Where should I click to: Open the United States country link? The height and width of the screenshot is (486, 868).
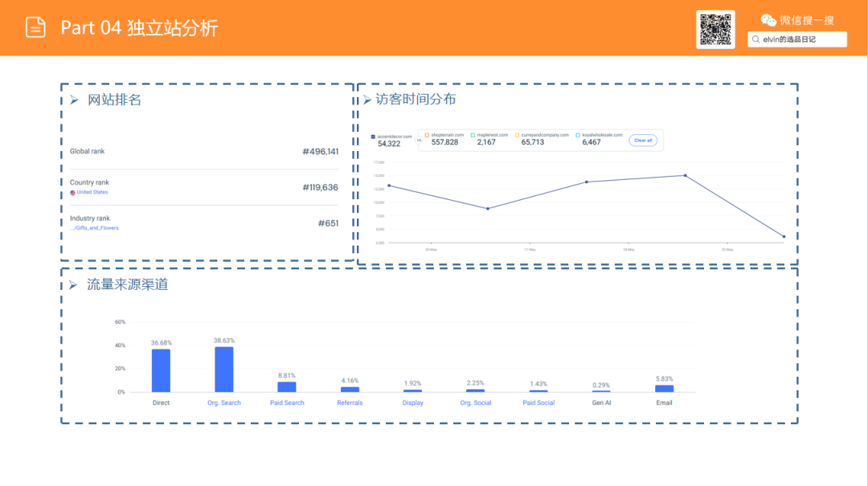92,192
